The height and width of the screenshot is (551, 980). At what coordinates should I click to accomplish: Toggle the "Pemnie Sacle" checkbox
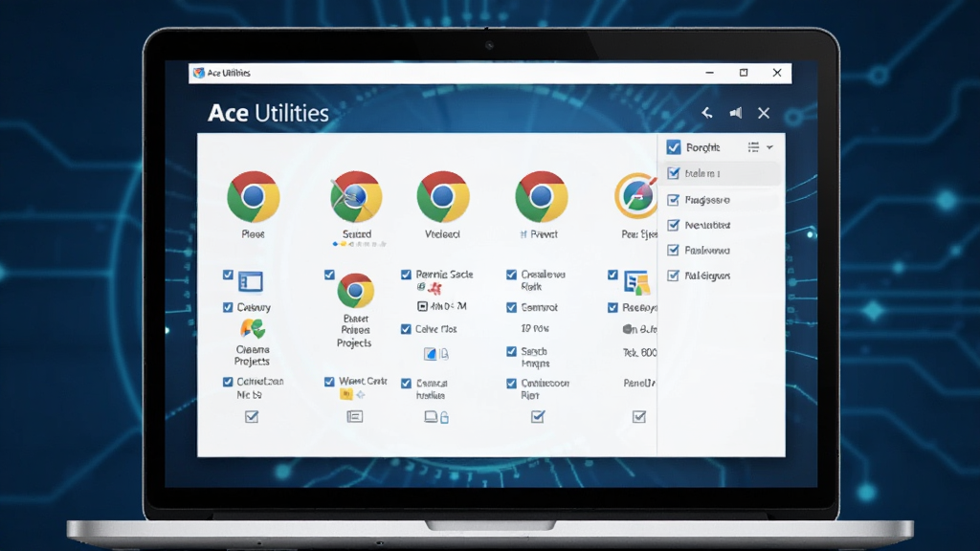click(x=406, y=275)
